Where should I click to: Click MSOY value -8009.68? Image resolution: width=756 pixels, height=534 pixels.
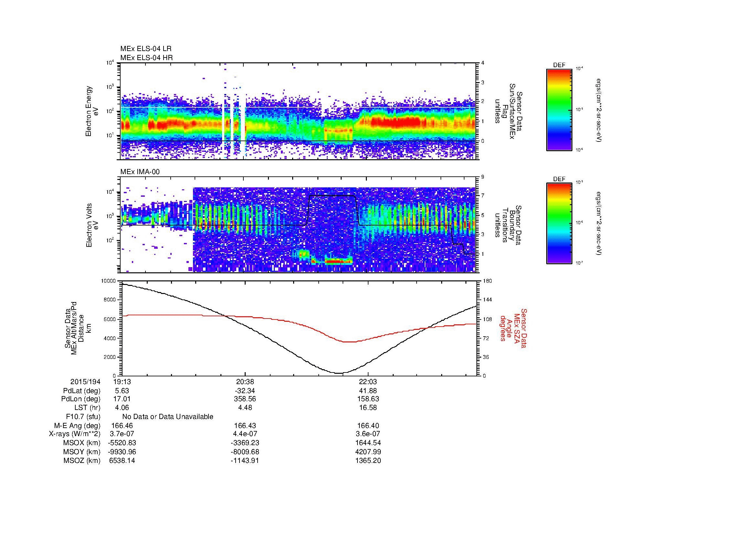tap(245, 452)
